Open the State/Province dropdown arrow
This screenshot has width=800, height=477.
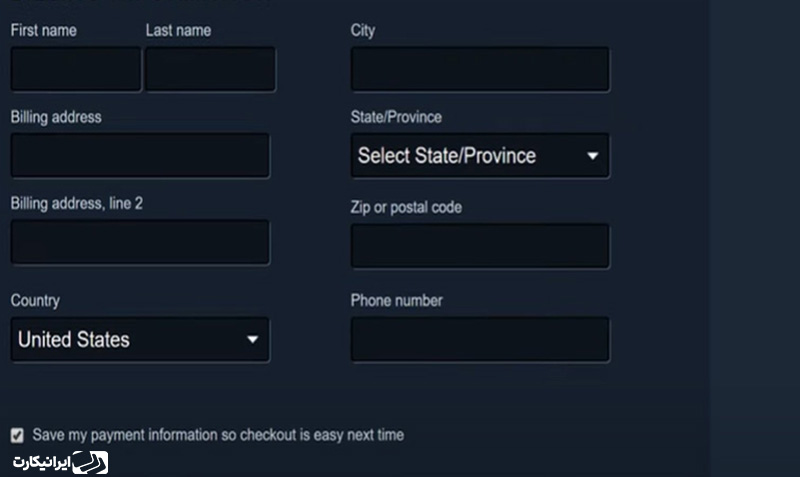pos(592,156)
